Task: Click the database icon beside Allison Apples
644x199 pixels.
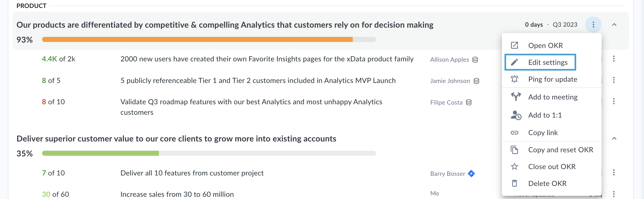Action: click(475, 60)
